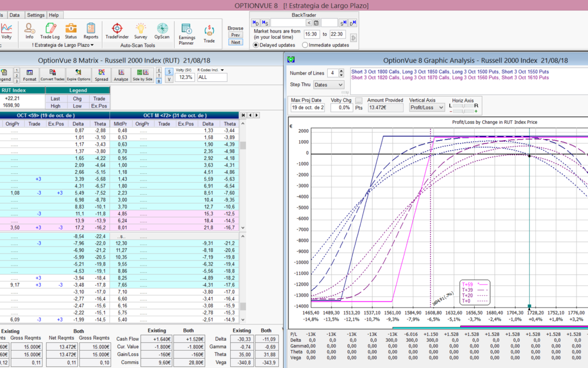Select the OCT M <72> expiration header
Viewport: 588px width, 368px height.
175,115
